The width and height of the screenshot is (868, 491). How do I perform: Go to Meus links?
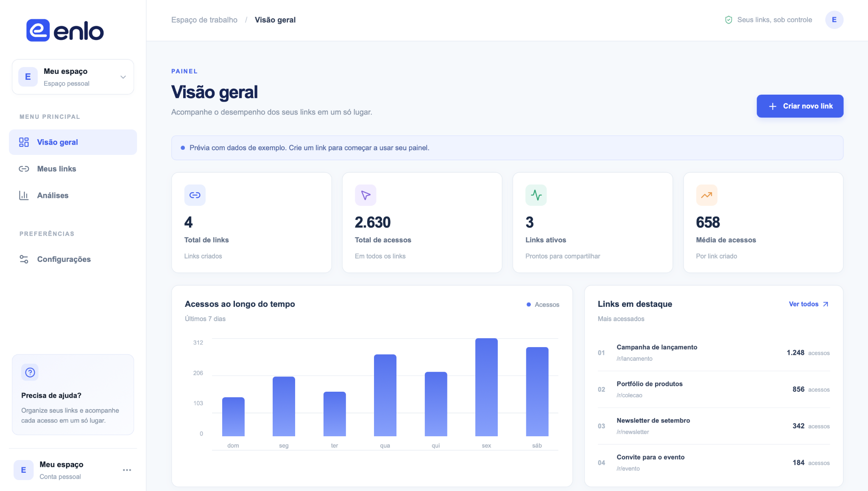(73, 169)
